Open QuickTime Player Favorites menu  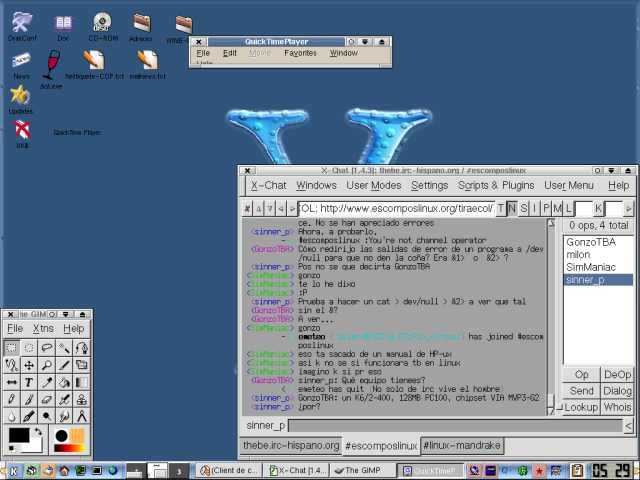(300, 53)
